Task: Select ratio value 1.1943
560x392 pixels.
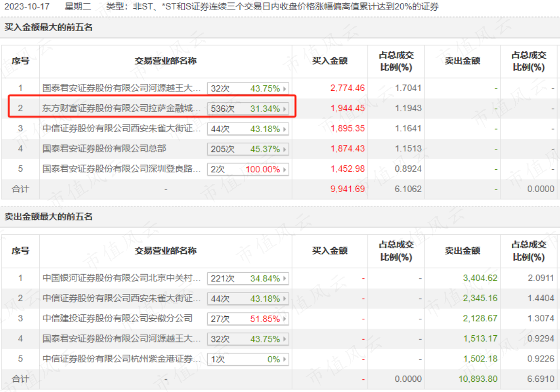Action: pyautogui.click(x=408, y=108)
